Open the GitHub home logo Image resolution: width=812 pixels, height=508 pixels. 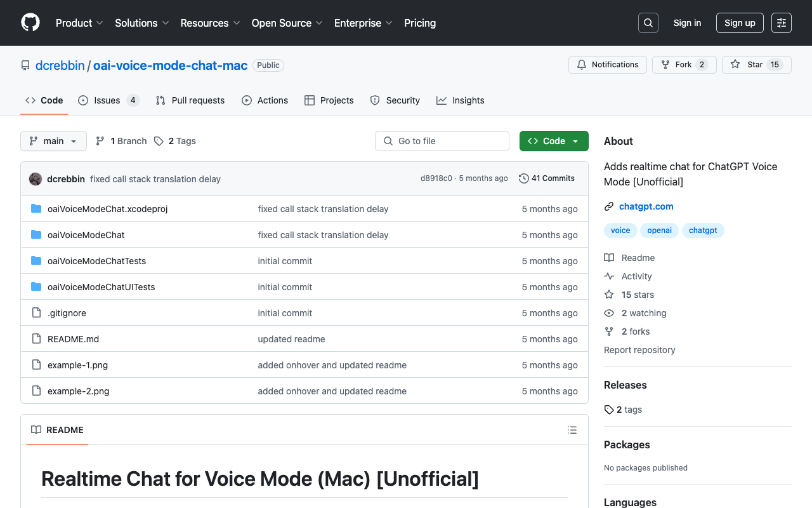click(x=30, y=23)
